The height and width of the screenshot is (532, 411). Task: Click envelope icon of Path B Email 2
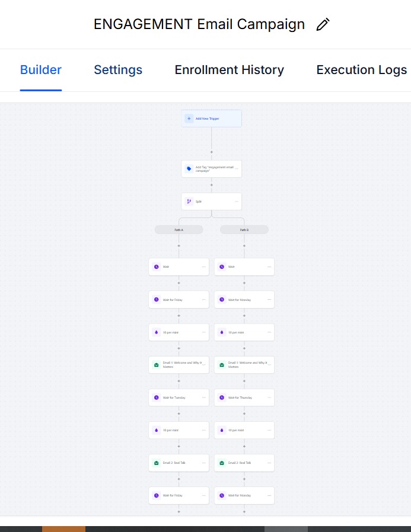click(x=221, y=463)
